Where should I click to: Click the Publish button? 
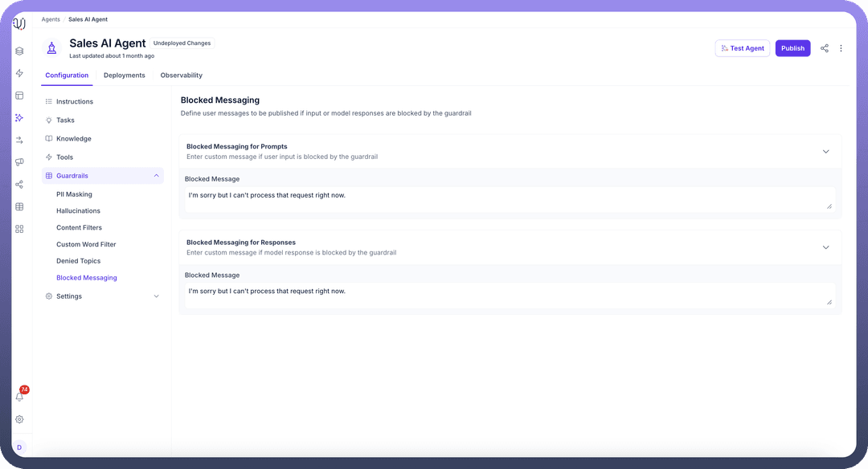click(792, 48)
